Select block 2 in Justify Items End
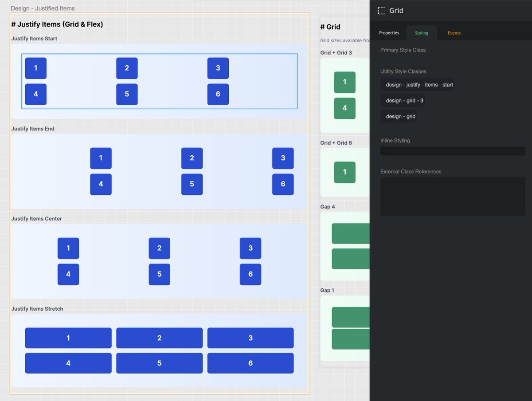The width and height of the screenshot is (532, 401). pos(192,158)
